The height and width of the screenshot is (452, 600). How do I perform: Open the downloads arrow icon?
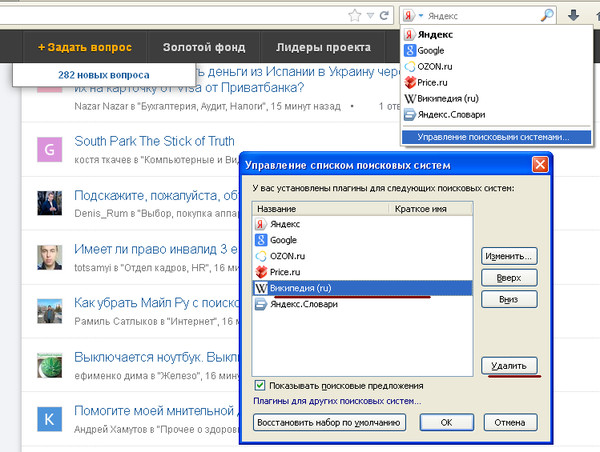(573, 16)
